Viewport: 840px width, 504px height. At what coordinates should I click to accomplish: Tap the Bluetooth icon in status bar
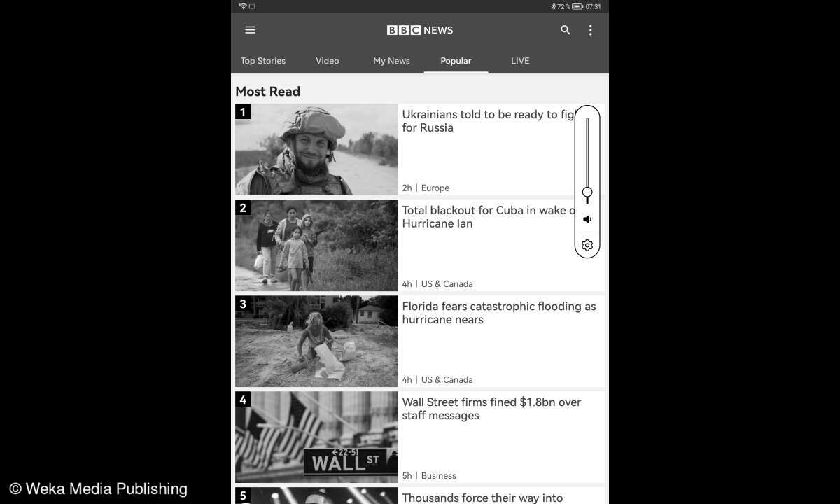click(x=553, y=6)
